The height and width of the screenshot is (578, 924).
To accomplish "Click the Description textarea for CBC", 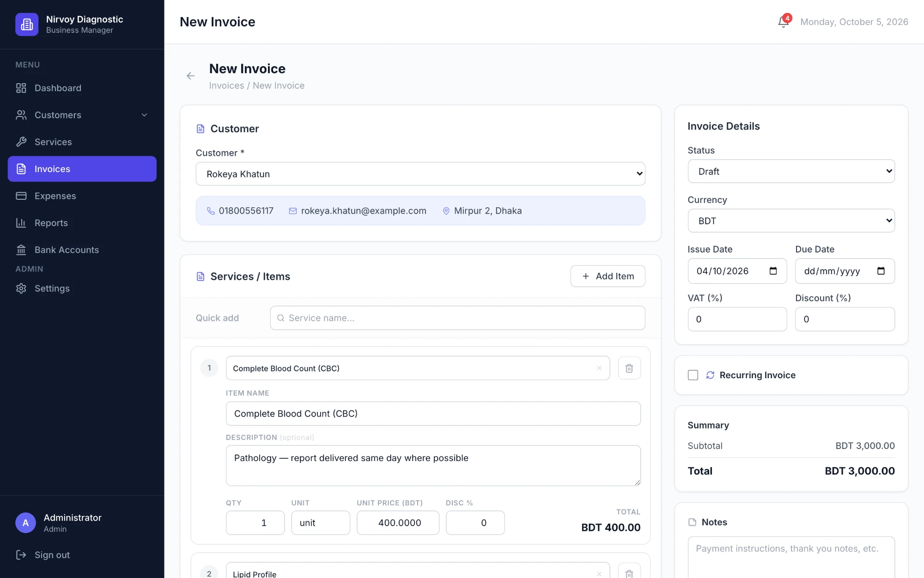I will 433,466.
